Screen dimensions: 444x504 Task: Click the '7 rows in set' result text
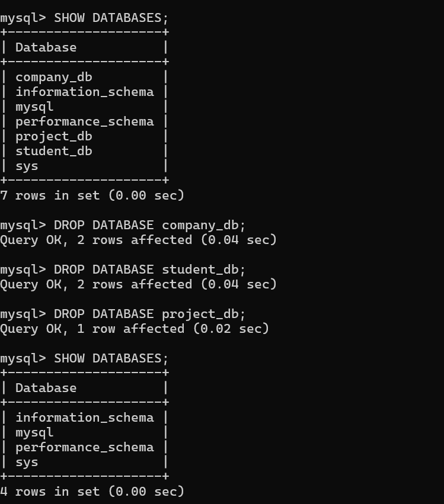click(x=92, y=195)
